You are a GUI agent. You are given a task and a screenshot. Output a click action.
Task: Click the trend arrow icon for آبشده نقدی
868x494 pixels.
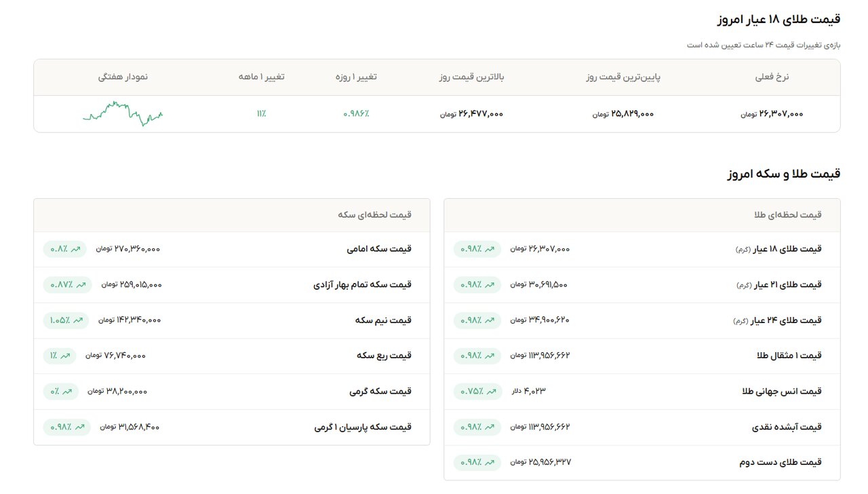(490, 427)
